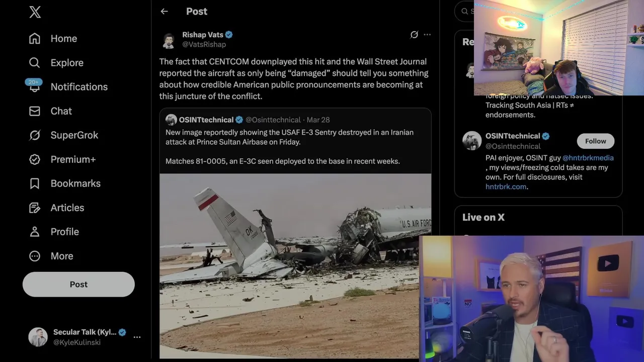Open Explore via the magnifier icon
644x362 pixels.
pyautogui.click(x=35, y=63)
